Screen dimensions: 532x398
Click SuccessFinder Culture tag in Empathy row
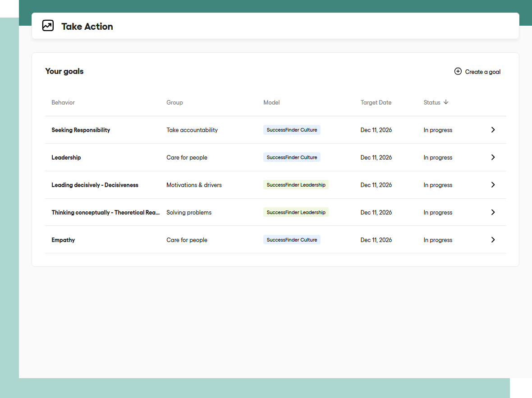pos(292,240)
